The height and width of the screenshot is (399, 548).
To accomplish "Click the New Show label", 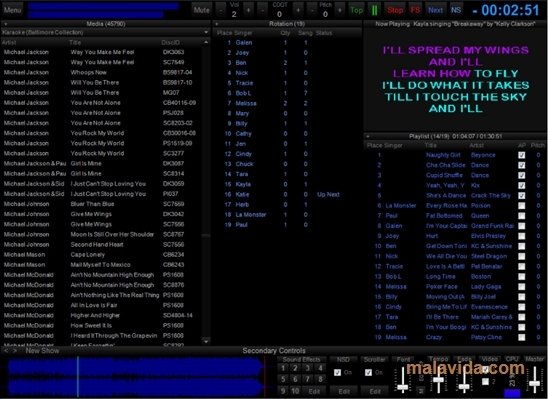I will [x=42, y=350].
